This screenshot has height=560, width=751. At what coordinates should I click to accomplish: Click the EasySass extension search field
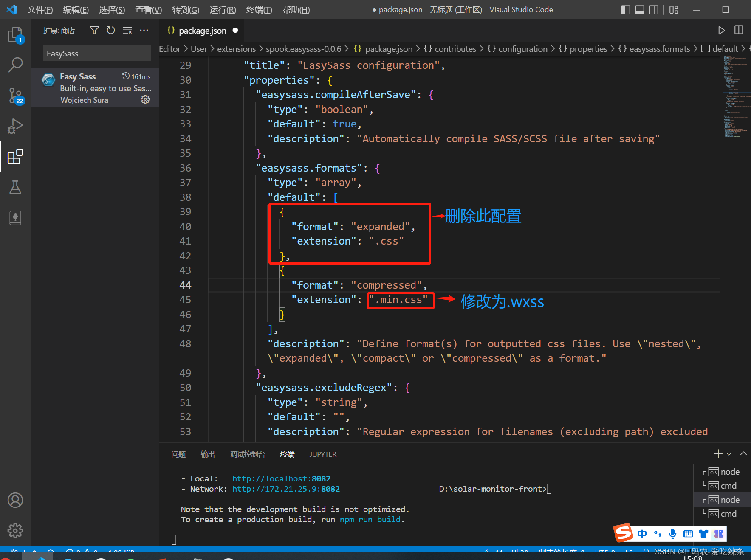coord(97,53)
